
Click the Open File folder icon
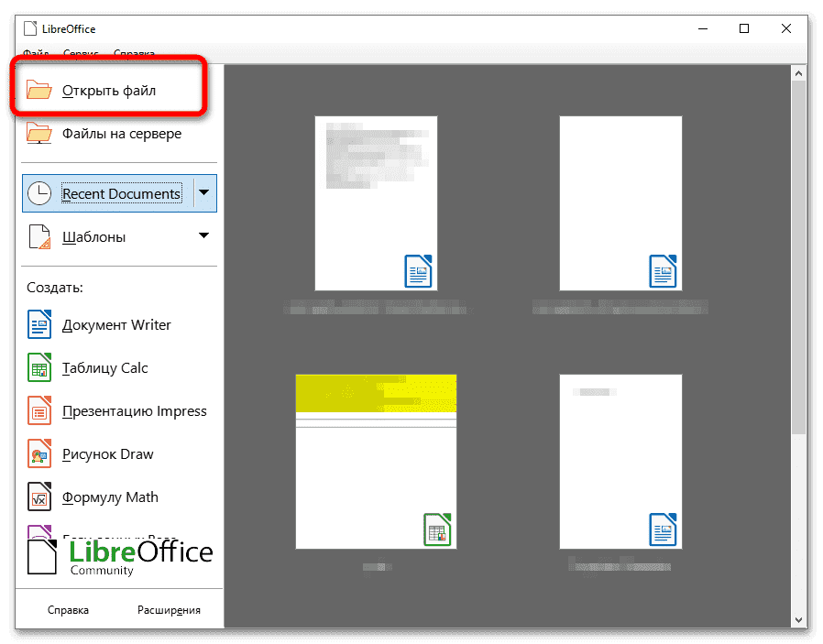[39, 90]
